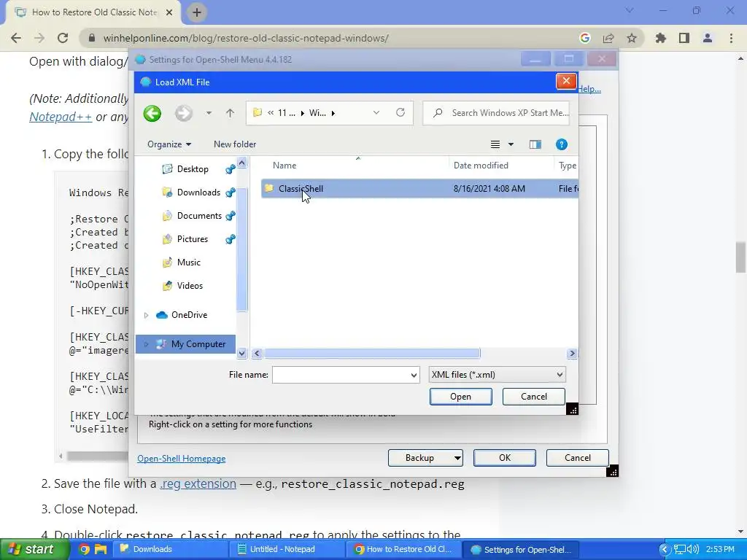The width and height of the screenshot is (747, 560).
Task: Select My Computer in the navigation pane
Action: (x=198, y=344)
